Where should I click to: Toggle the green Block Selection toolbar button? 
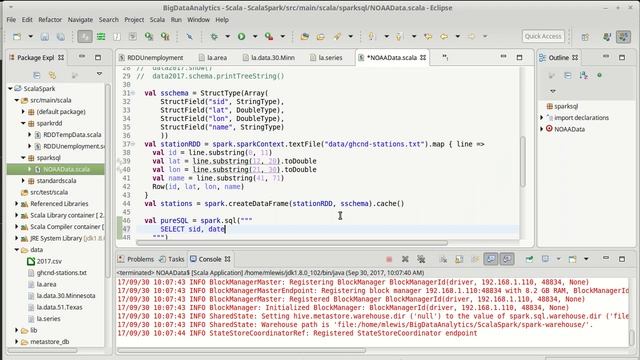pyautogui.click(x=101, y=36)
